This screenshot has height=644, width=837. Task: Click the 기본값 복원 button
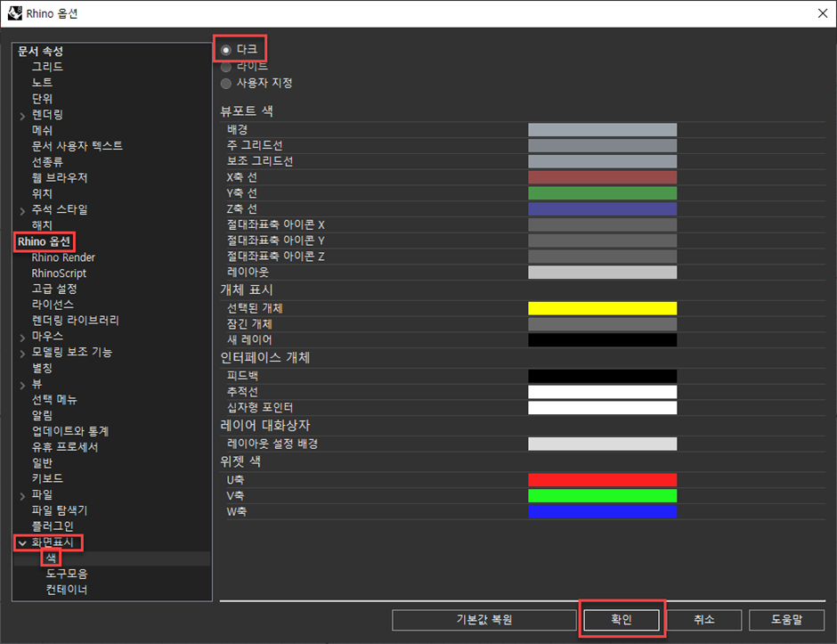[484, 619]
